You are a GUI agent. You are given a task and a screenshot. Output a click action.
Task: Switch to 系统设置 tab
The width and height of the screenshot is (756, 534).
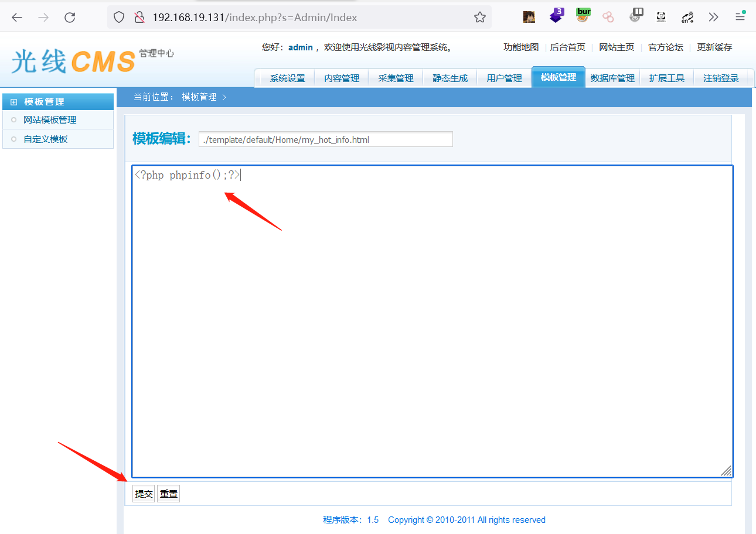[x=287, y=78]
